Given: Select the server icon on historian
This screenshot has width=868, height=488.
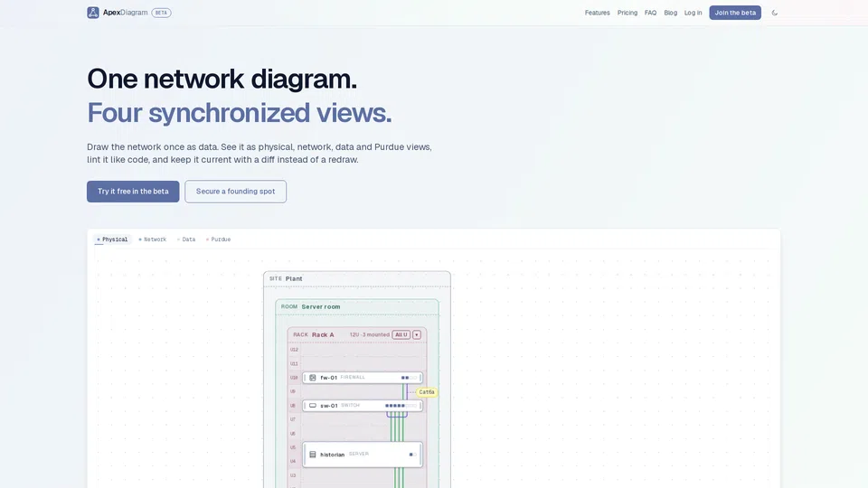Looking at the screenshot, I should pyautogui.click(x=313, y=455).
